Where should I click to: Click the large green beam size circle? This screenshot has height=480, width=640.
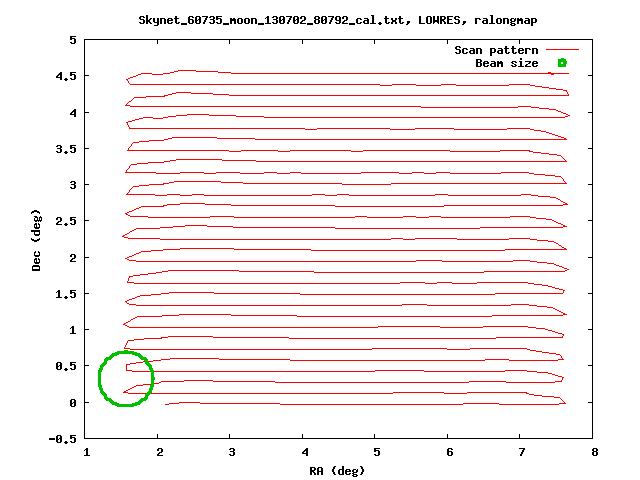coord(126,379)
